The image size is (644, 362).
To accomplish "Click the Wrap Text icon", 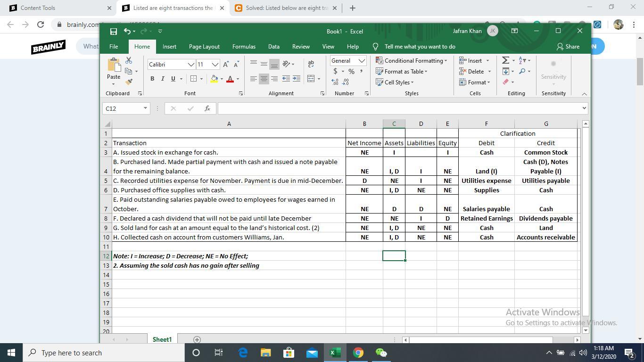I will pos(311,64).
